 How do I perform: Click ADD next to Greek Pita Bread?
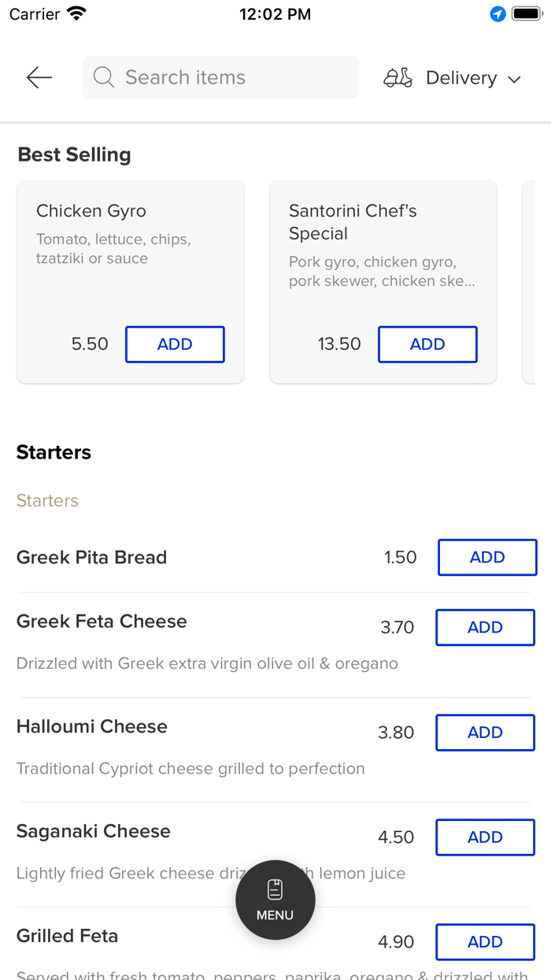[x=487, y=557]
